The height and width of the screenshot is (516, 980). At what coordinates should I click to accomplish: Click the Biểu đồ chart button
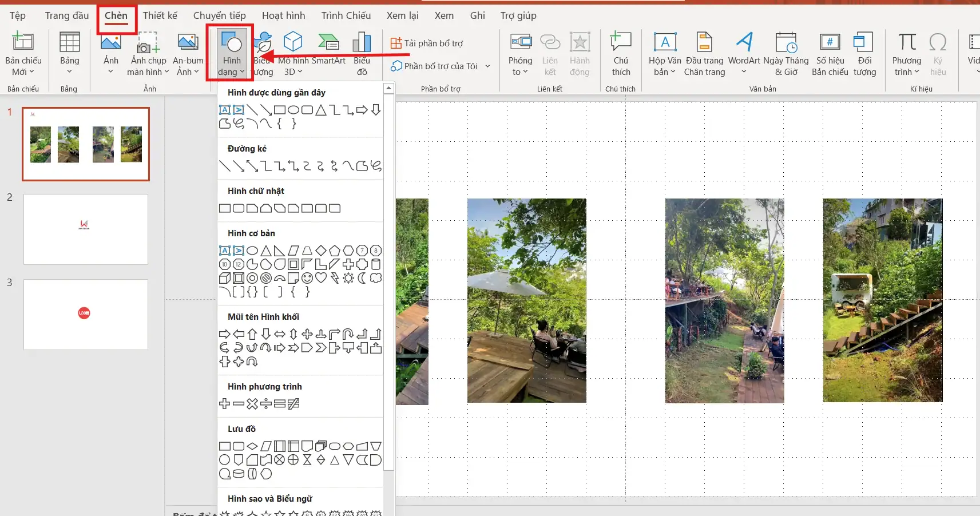tap(362, 54)
